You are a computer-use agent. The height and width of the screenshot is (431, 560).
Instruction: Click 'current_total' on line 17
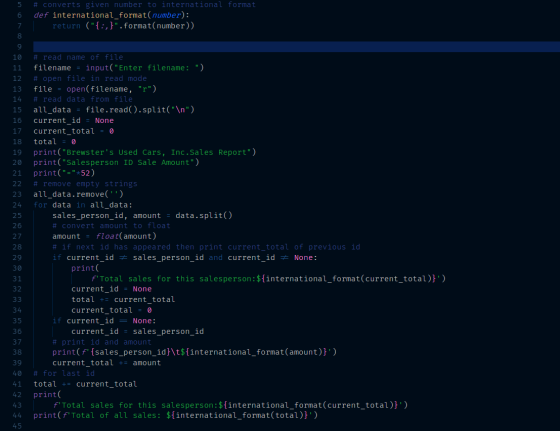[64, 131]
